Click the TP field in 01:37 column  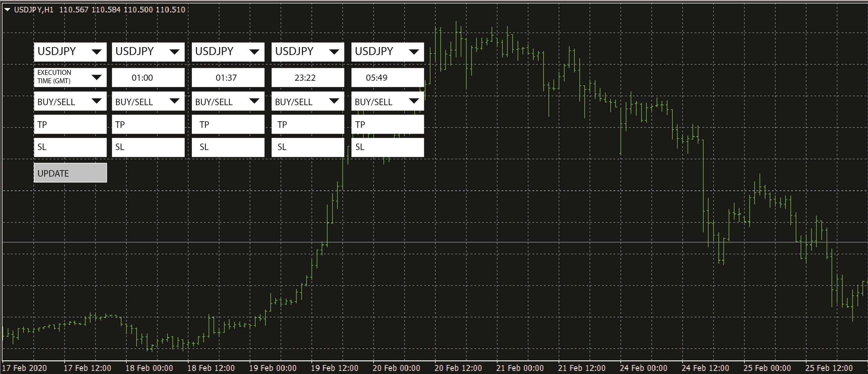pos(228,124)
